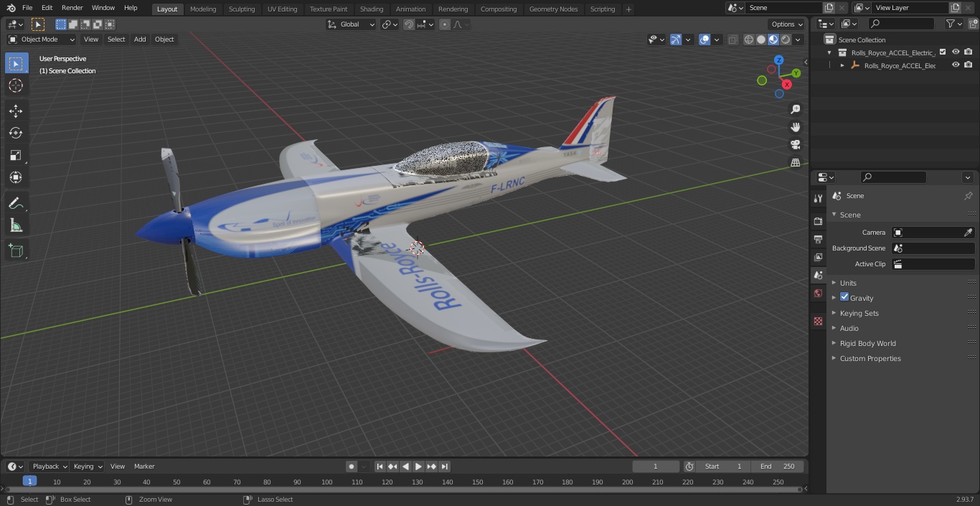Click the pan view hand icon
980x506 pixels.
(x=796, y=127)
